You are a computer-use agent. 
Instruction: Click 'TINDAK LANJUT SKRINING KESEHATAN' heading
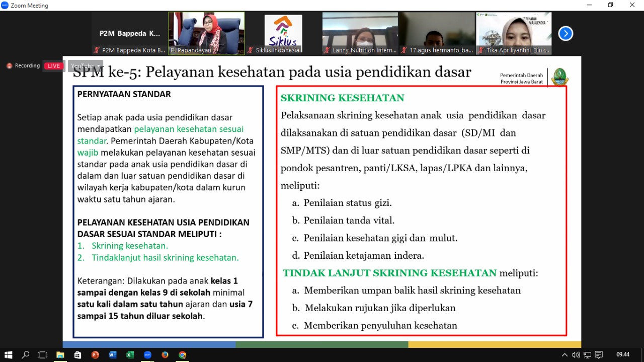pos(390,273)
